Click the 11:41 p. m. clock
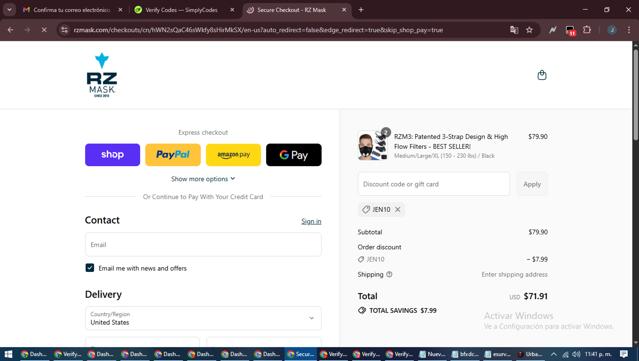Screen dimensions: 639x361 click(x=598, y=354)
